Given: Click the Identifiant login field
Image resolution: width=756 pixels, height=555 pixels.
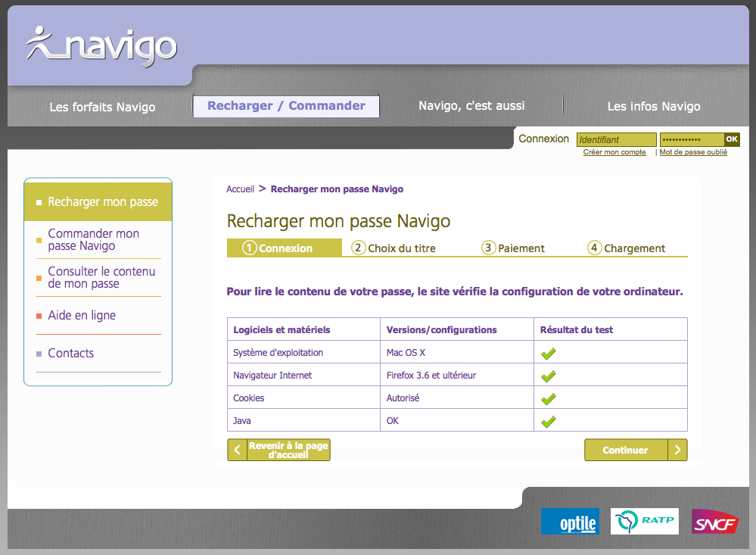Looking at the screenshot, I should pyautogui.click(x=616, y=140).
